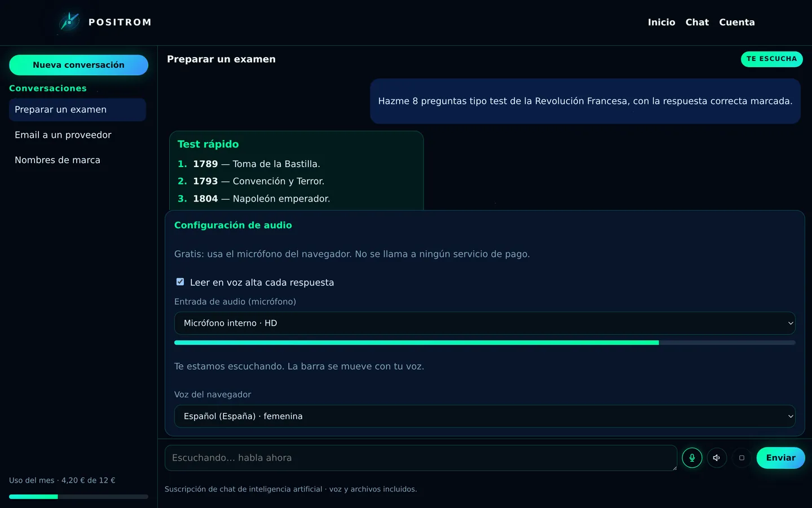
Task: Click '1793 — Convención y Terror.' item
Action: tap(259, 181)
